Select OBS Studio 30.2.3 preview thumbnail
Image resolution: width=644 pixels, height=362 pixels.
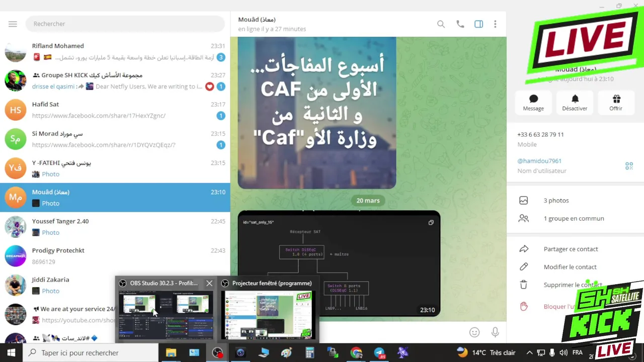(x=166, y=315)
